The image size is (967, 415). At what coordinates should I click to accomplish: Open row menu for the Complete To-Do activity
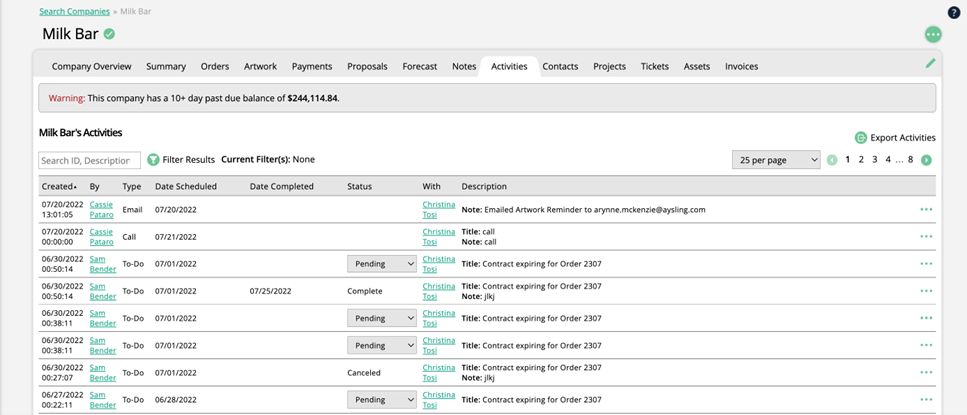[926, 291]
